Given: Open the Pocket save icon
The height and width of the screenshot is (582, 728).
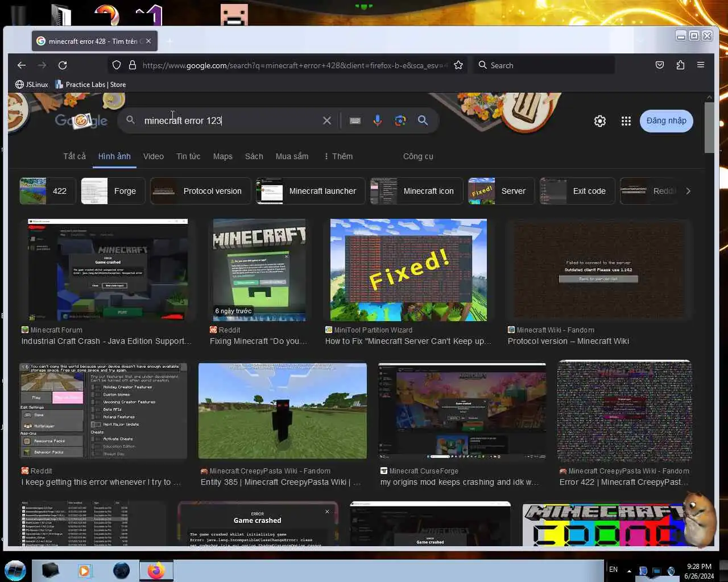Looking at the screenshot, I should click(x=660, y=65).
